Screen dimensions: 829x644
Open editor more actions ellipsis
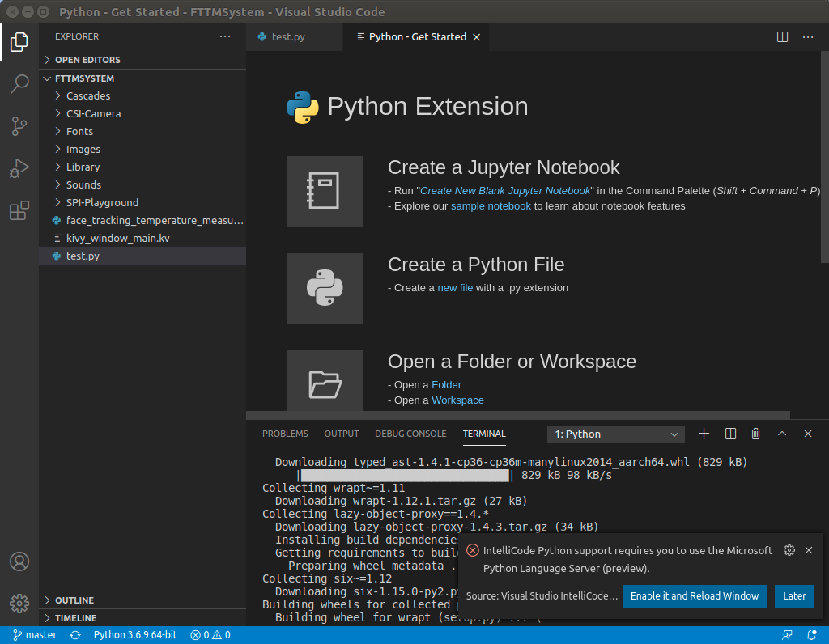(x=808, y=36)
